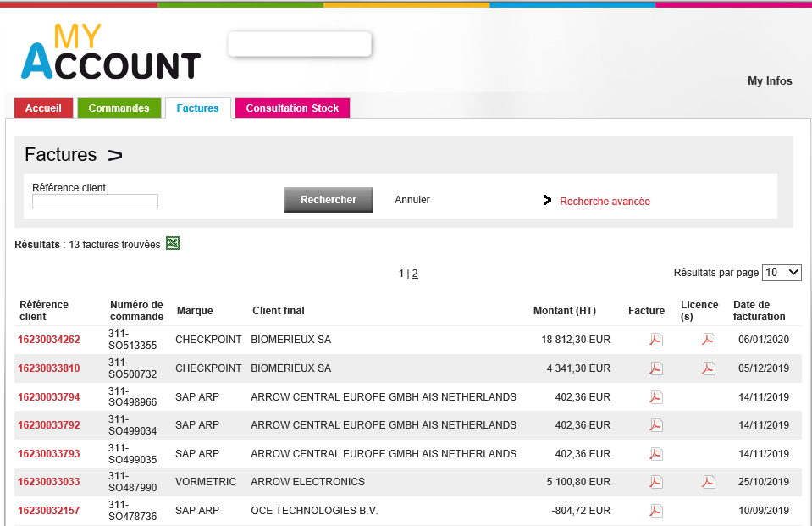
Task: Download licence PDF for 16230033810
Action: (708, 368)
